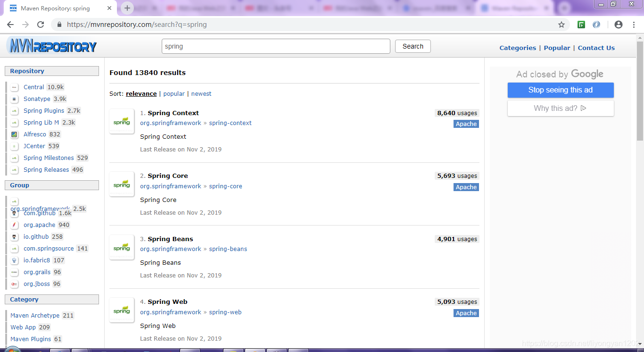Click Why this ad? button

point(561,108)
